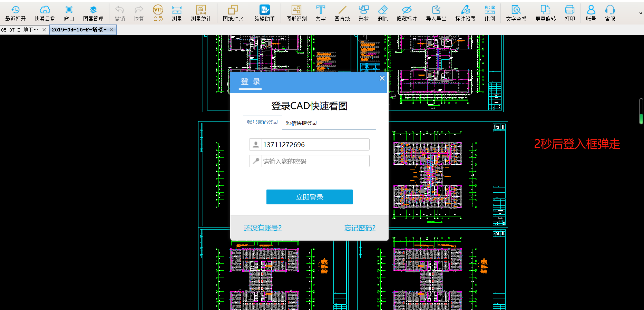Select the 删除 eraser tool

tap(383, 13)
